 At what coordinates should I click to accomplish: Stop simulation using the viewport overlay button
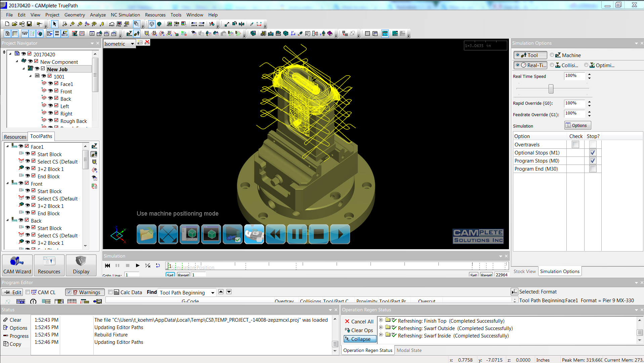[x=318, y=234]
